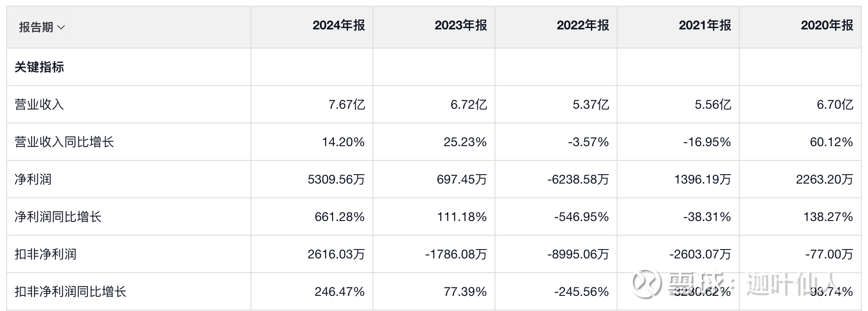Select the 营业收入 row label

point(39,105)
